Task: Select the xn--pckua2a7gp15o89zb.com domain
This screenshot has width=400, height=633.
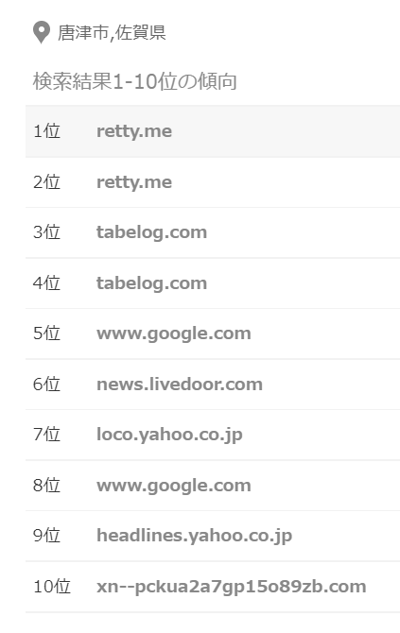Action: point(231,587)
